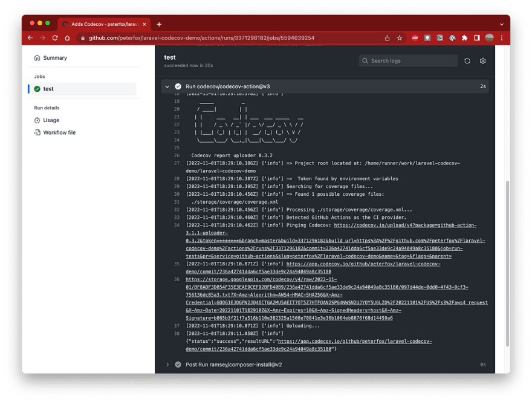Open the resultURL codecov link on line 38
532x402 pixels.
[309, 345]
